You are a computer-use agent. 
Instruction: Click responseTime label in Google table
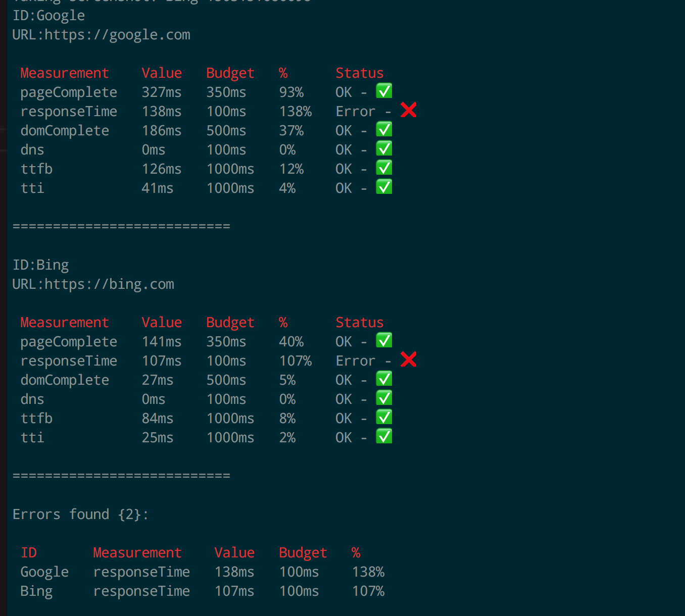pos(69,112)
